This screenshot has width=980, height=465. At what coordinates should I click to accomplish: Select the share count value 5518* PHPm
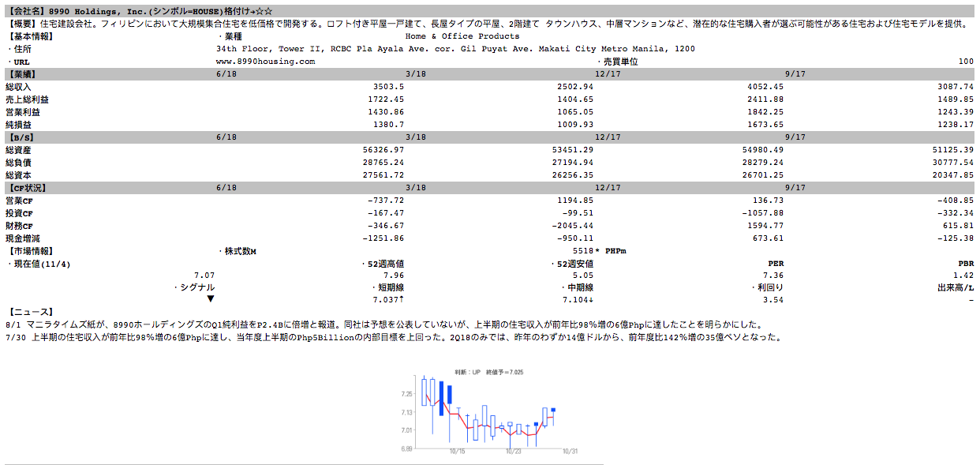(599, 251)
